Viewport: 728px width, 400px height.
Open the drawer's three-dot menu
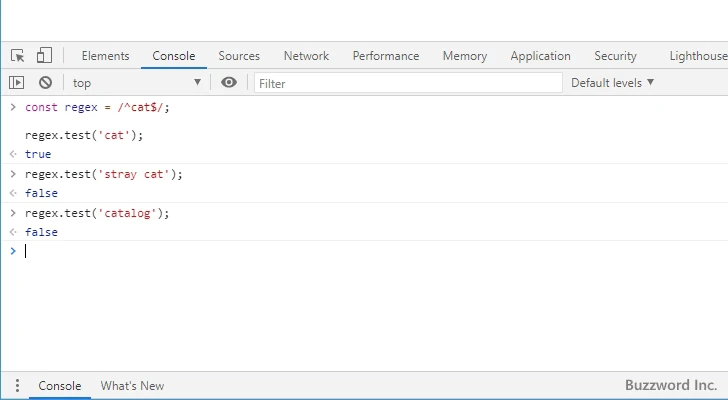pyautogui.click(x=17, y=386)
